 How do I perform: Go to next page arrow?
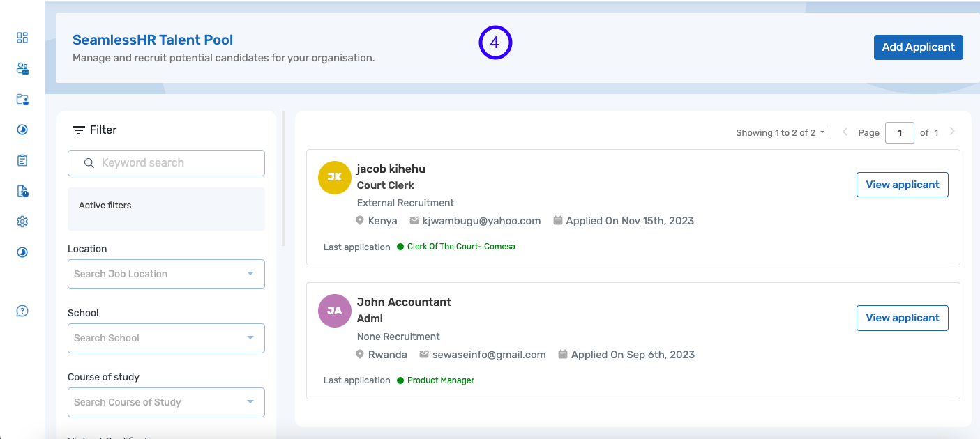[953, 132]
